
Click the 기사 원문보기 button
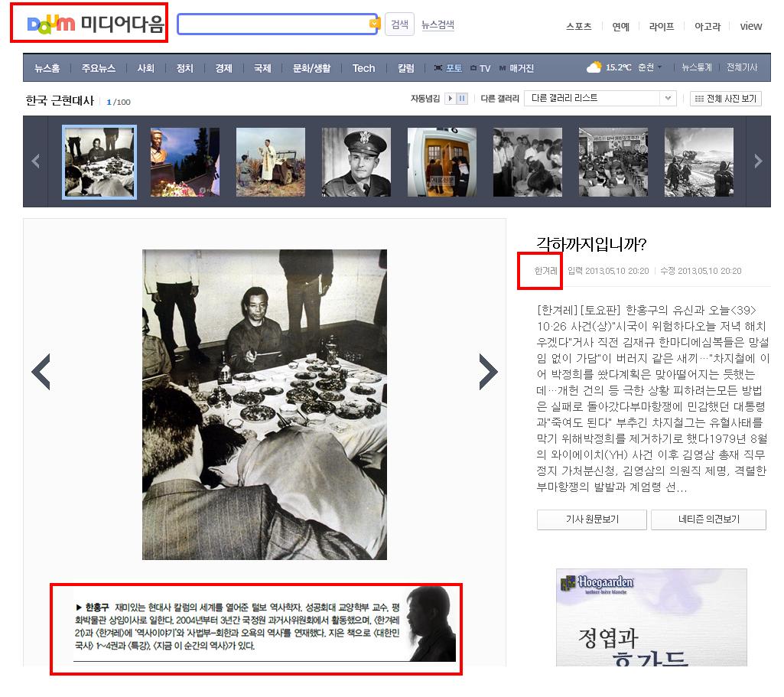click(x=592, y=519)
